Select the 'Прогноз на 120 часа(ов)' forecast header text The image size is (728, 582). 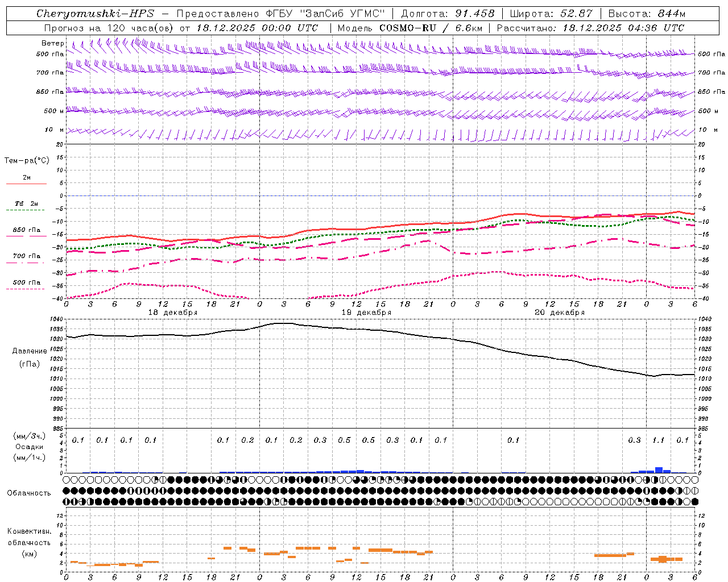point(109,28)
